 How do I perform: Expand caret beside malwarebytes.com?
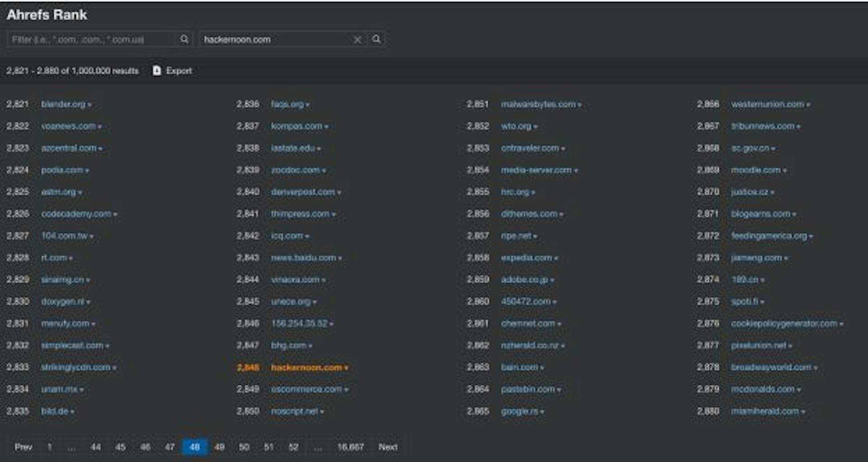[580, 105]
